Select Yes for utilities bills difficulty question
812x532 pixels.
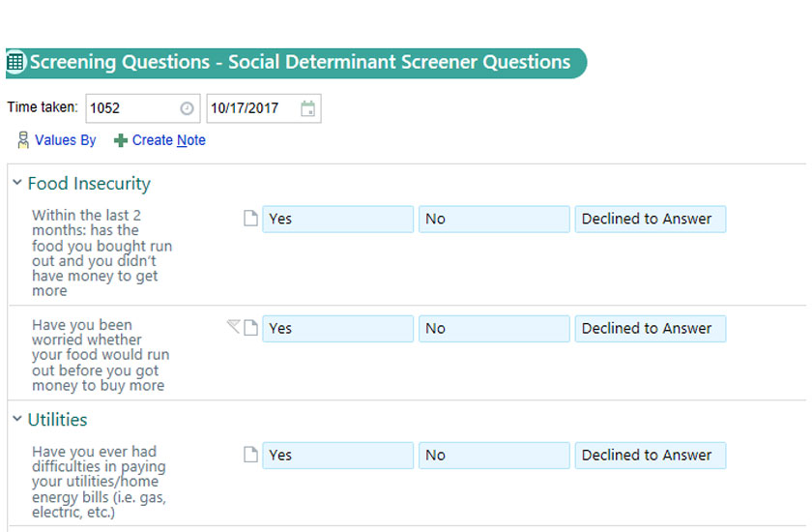point(337,455)
